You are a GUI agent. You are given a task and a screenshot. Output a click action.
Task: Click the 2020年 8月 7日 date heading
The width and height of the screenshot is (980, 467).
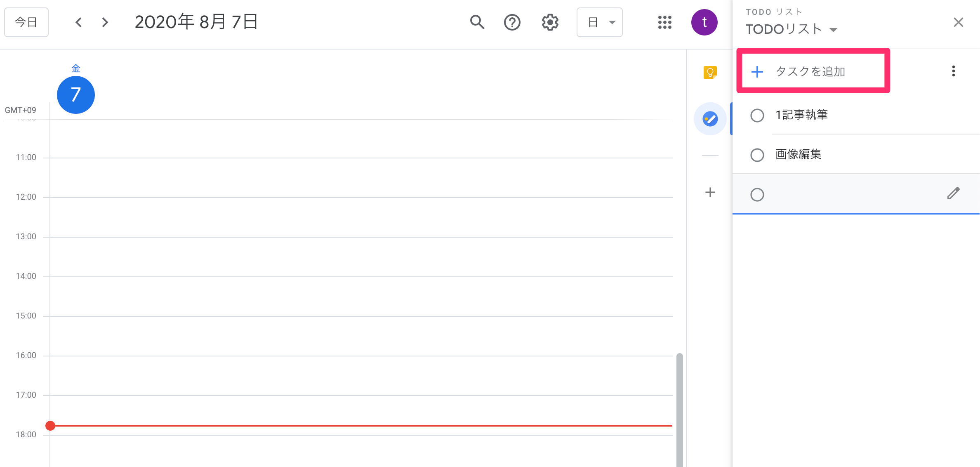[x=197, y=22]
